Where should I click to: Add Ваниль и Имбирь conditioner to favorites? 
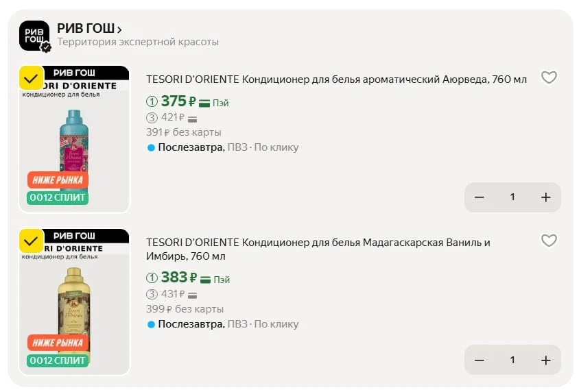(549, 241)
